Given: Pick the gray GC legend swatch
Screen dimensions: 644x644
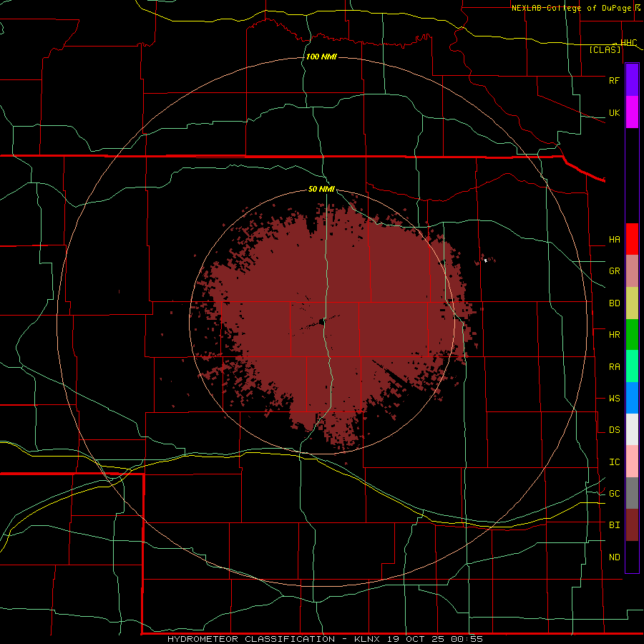Looking at the screenshot, I should [x=632, y=493].
